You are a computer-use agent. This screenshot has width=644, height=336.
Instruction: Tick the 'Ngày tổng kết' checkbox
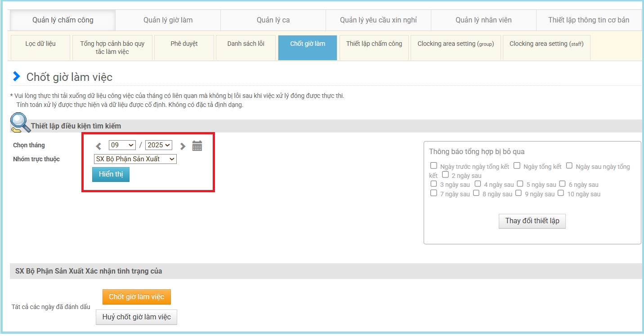[x=517, y=166]
